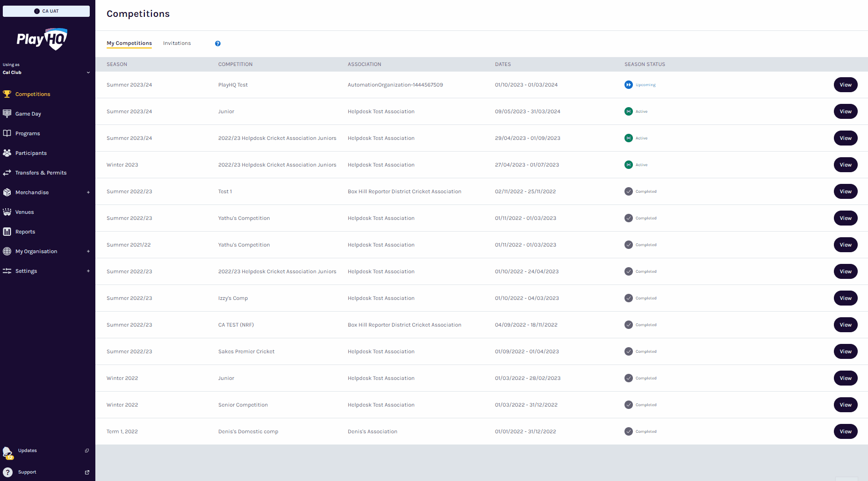Viewport: 868px width, 481px height.
Task: Click the Programs book icon
Action: coord(7,133)
